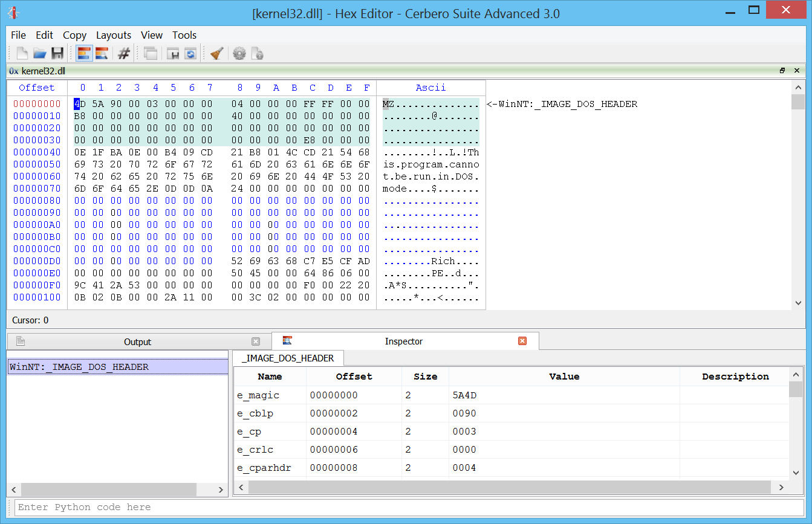Open the Edit menu
Viewport: 812px width, 524px height.
tap(44, 35)
